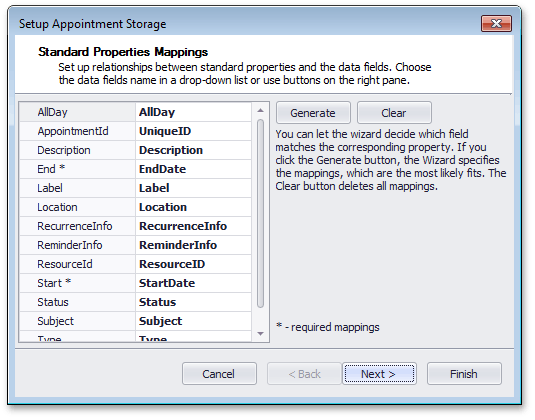Click the Clear mappings button
The height and width of the screenshot is (420, 535).
(x=394, y=113)
